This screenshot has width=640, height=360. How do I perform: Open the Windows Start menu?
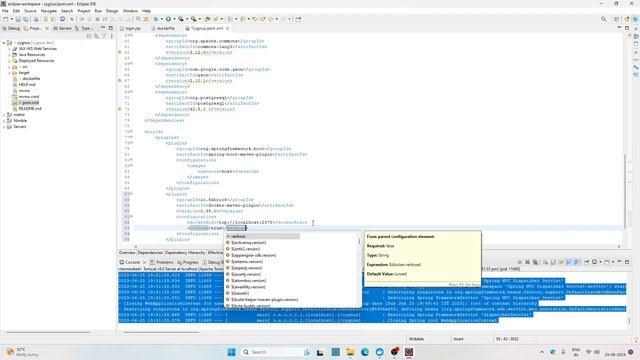coord(231,352)
